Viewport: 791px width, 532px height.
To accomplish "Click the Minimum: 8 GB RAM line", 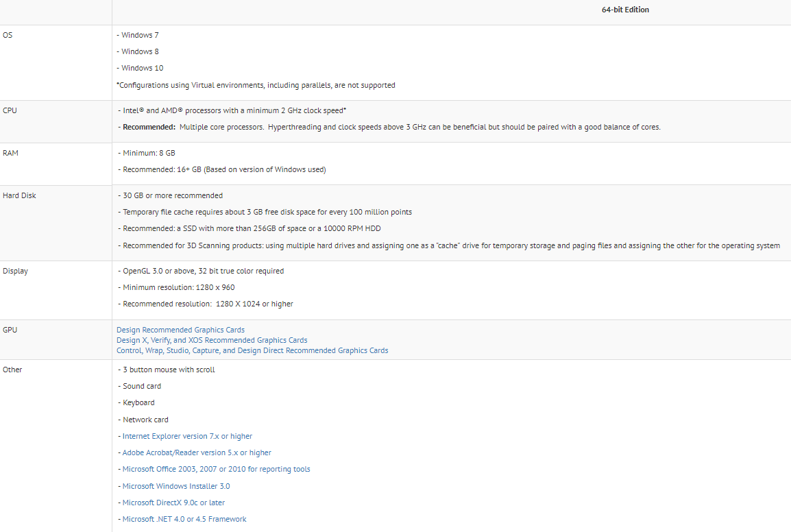I will [149, 153].
